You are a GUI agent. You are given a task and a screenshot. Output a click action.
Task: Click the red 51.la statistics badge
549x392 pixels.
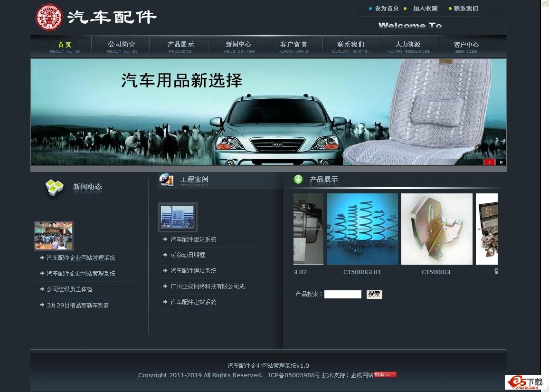click(385, 375)
